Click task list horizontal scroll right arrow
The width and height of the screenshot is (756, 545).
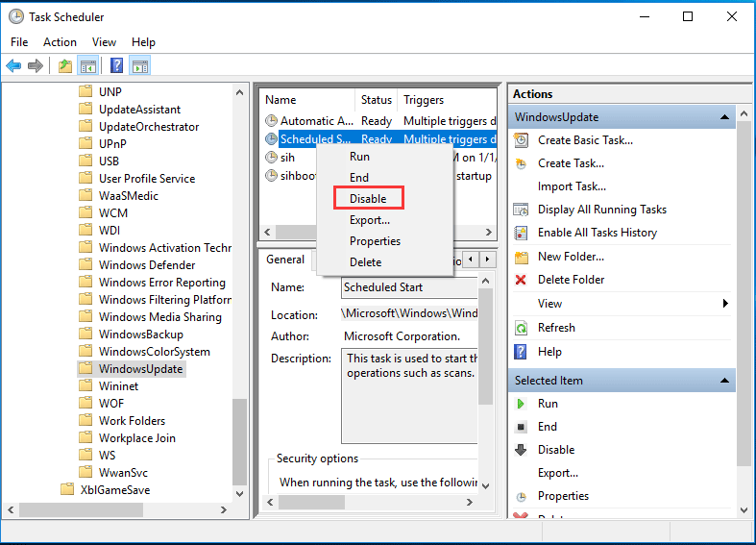(x=488, y=232)
